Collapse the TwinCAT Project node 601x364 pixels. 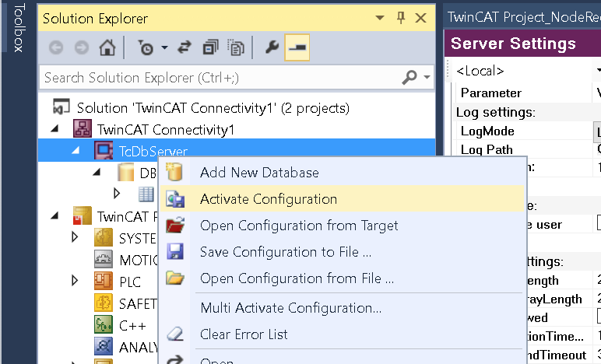click(x=54, y=216)
